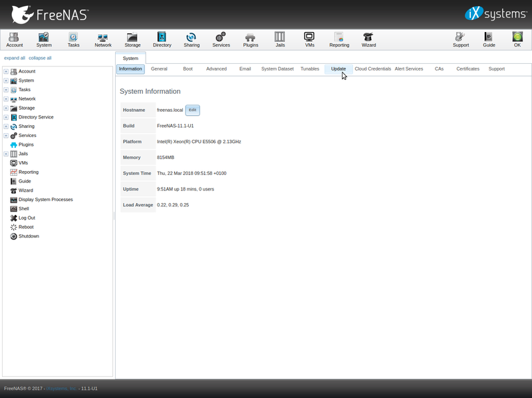Switch to the Advanced sub-tab
The height and width of the screenshot is (398, 532).
click(216, 69)
